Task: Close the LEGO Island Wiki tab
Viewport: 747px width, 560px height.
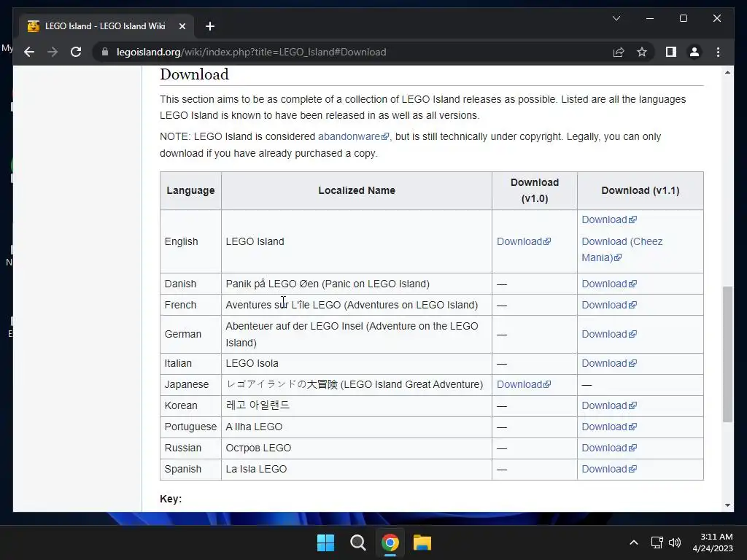Action: pyautogui.click(x=182, y=26)
